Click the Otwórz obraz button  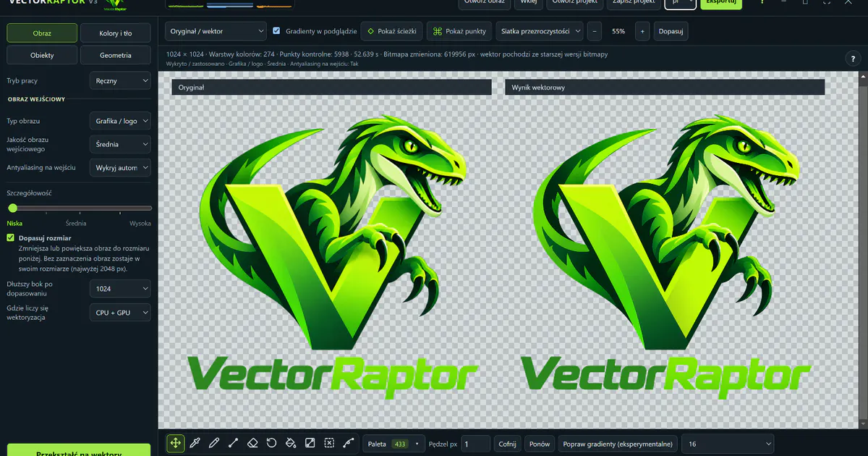point(485,3)
